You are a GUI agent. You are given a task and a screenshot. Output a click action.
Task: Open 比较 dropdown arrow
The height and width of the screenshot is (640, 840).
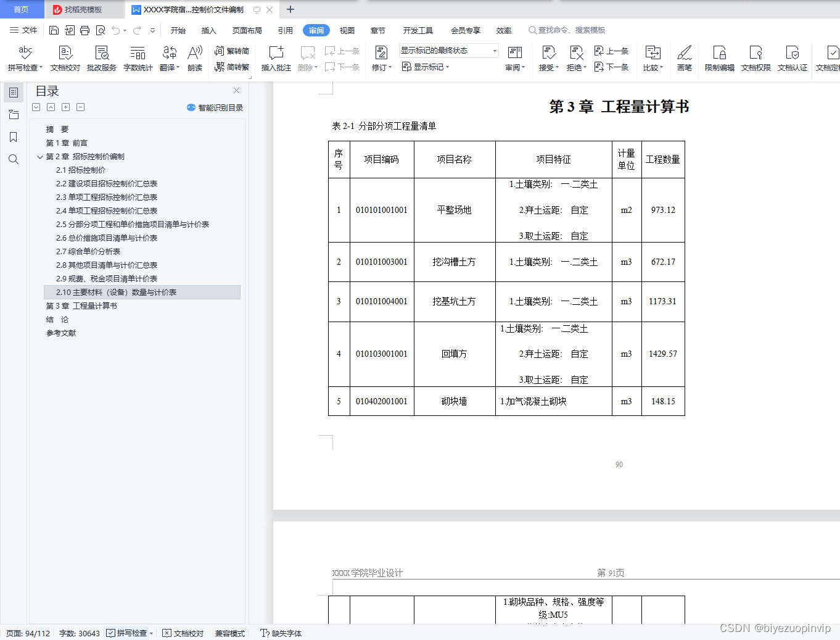661,68
